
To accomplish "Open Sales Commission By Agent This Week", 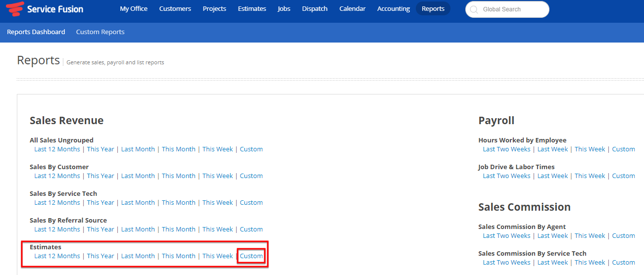I will tap(590, 236).
